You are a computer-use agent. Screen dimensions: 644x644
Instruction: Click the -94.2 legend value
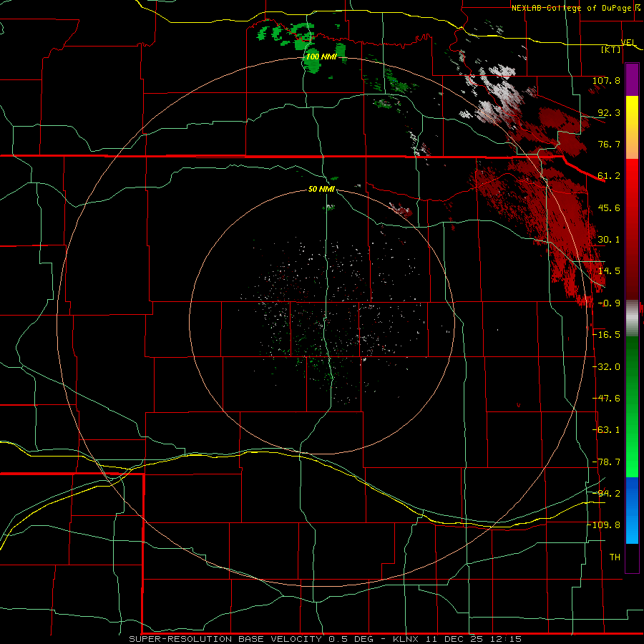coord(606,494)
